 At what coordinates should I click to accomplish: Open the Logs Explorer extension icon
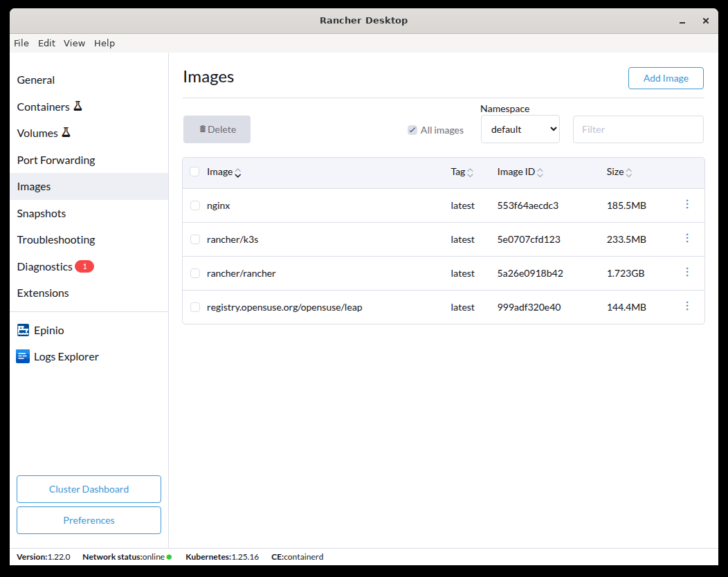coord(23,357)
